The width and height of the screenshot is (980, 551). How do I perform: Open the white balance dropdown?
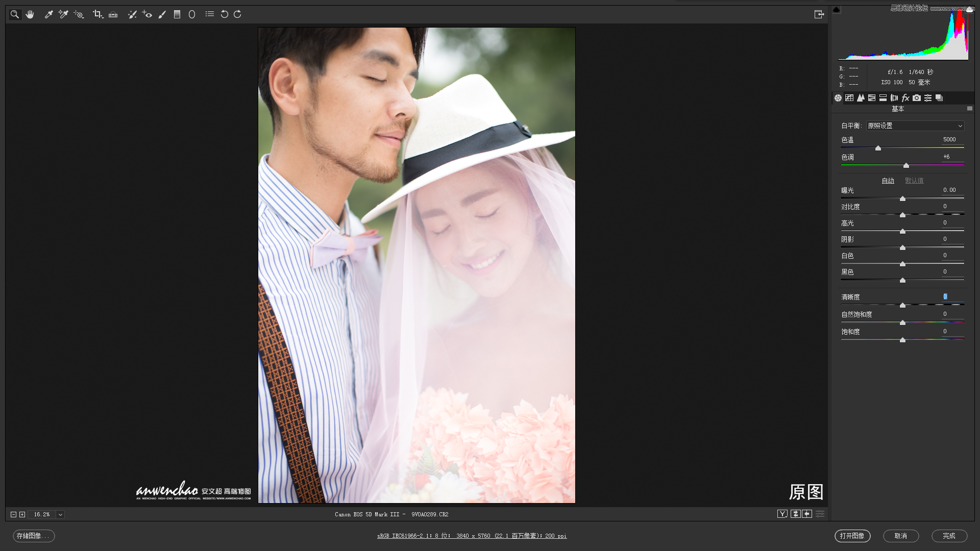[x=915, y=126]
